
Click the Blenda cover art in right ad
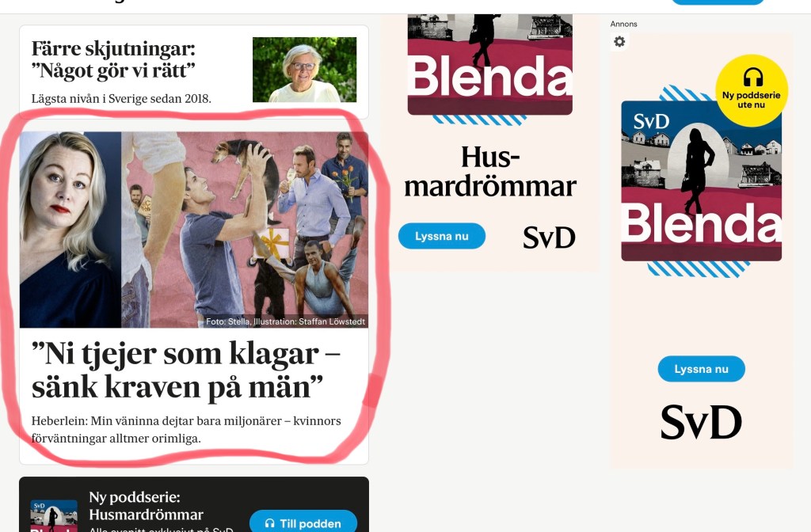click(701, 180)
